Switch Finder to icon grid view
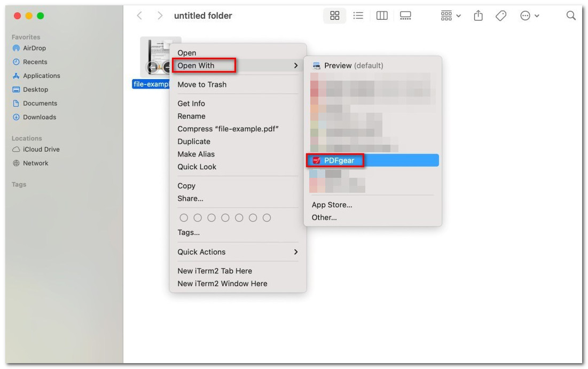This screenshot has height=369, width=588. pyautogui.click(x=335, y=16)
